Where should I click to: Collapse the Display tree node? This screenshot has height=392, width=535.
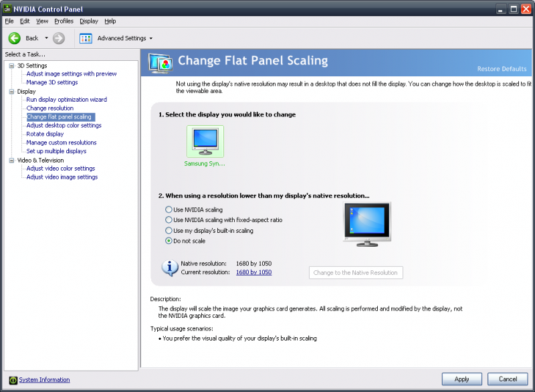pos(11,92)
